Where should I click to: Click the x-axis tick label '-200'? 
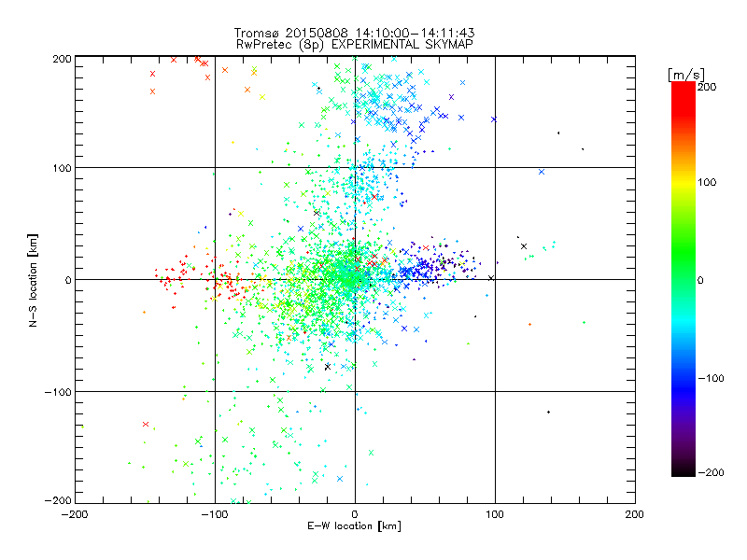[75, 514]
